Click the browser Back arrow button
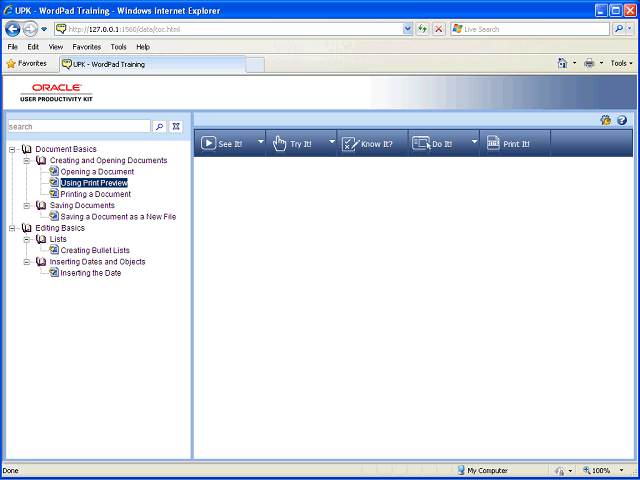Image resolution: width=640 pixels, height=480 pixels. [x=13, y=29]
